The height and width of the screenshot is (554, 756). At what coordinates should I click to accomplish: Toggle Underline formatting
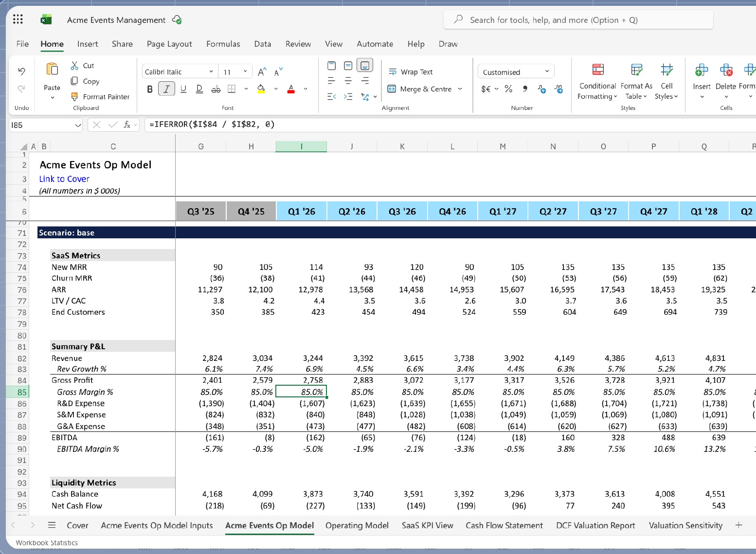point(183,89)
